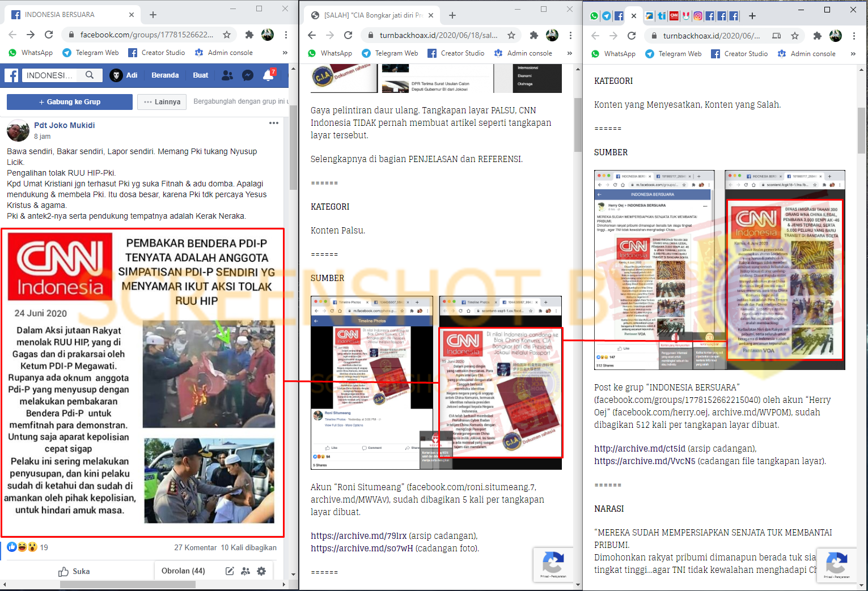Close the INDONESIA BERSUARA tab
This screenshot has width=868, height=591.
pyautogui.click(x=131, y=15)
